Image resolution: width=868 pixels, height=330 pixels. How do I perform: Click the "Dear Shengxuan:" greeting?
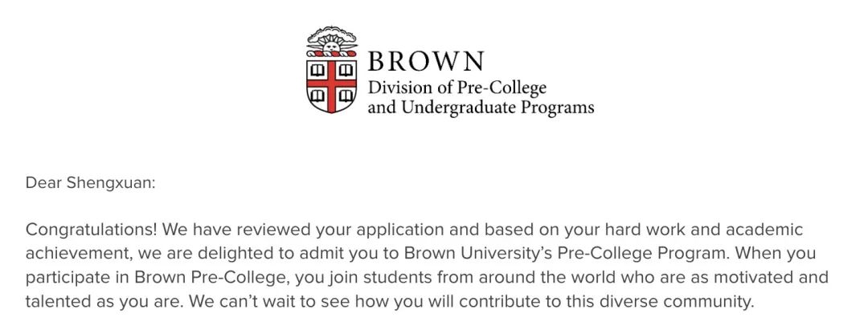pyautogui.click(x=91, y=184)
